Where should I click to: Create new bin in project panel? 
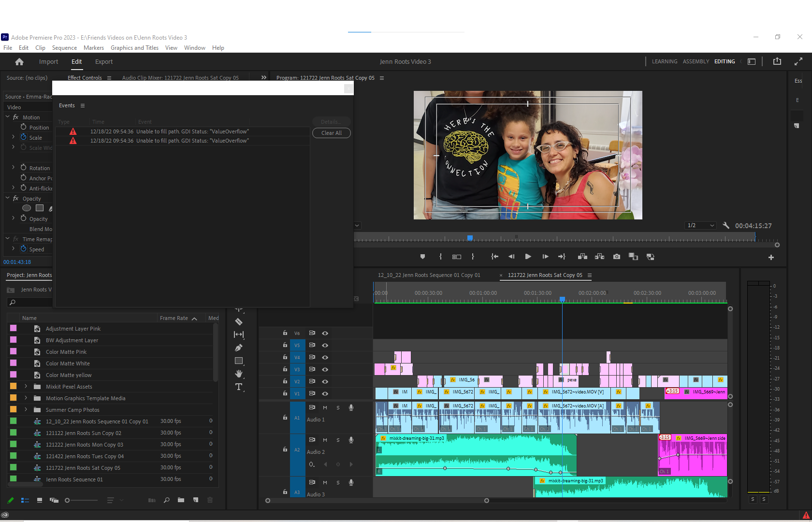pos(181,500)
